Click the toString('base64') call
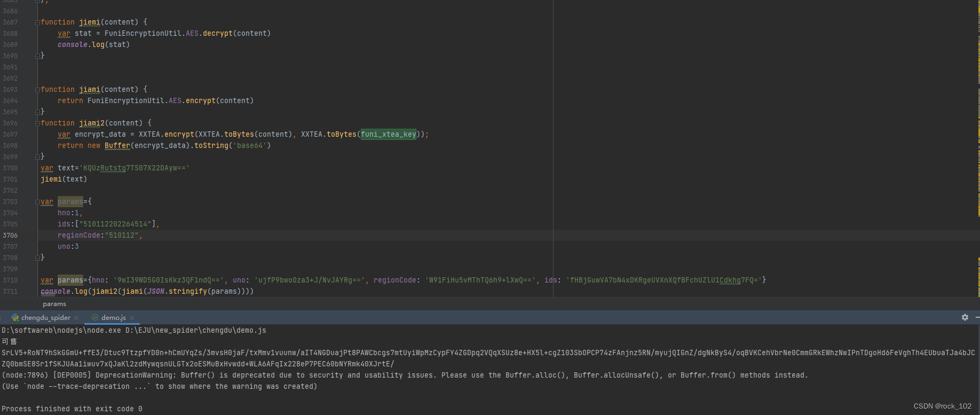Viewport: 980px width, 415px height. coord(232,146)
